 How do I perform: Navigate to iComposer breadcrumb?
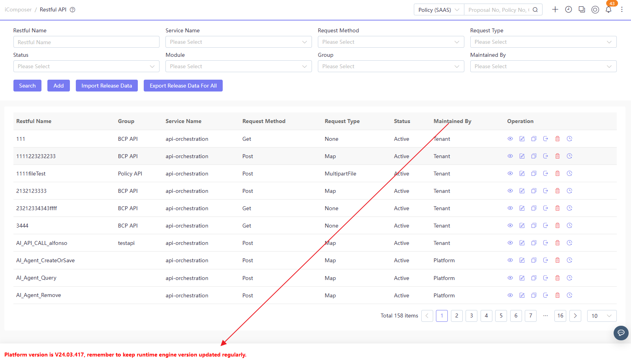[18, 10]
